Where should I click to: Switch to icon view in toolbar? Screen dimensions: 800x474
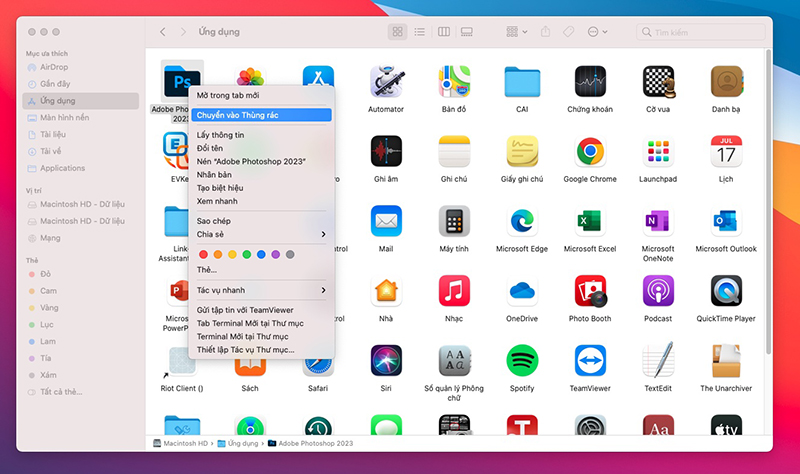397,32
